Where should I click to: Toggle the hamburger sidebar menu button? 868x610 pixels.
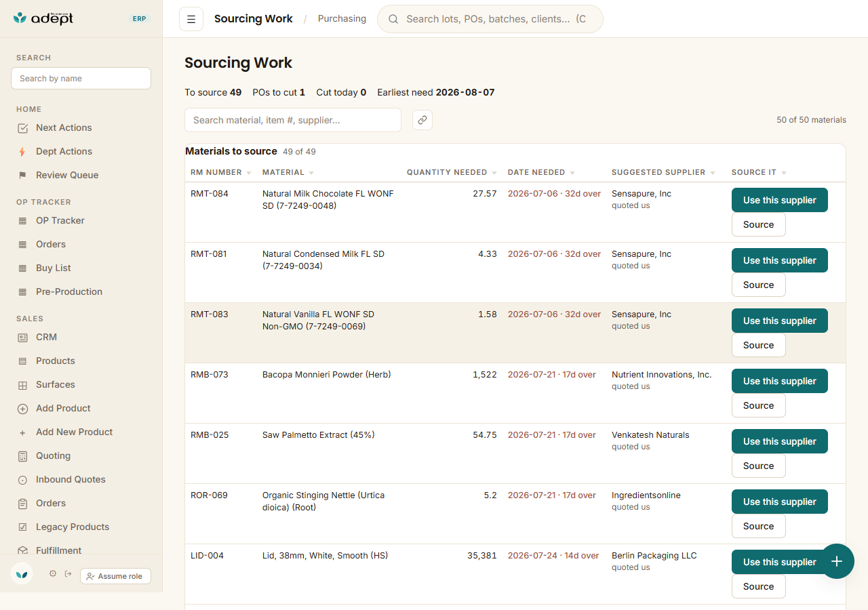click(x=191, y=19)
